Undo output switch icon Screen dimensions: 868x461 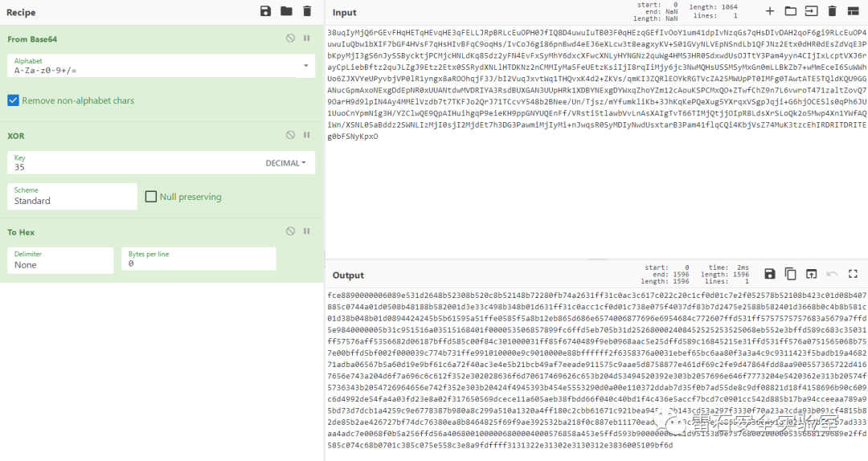(x=832, y=273)
